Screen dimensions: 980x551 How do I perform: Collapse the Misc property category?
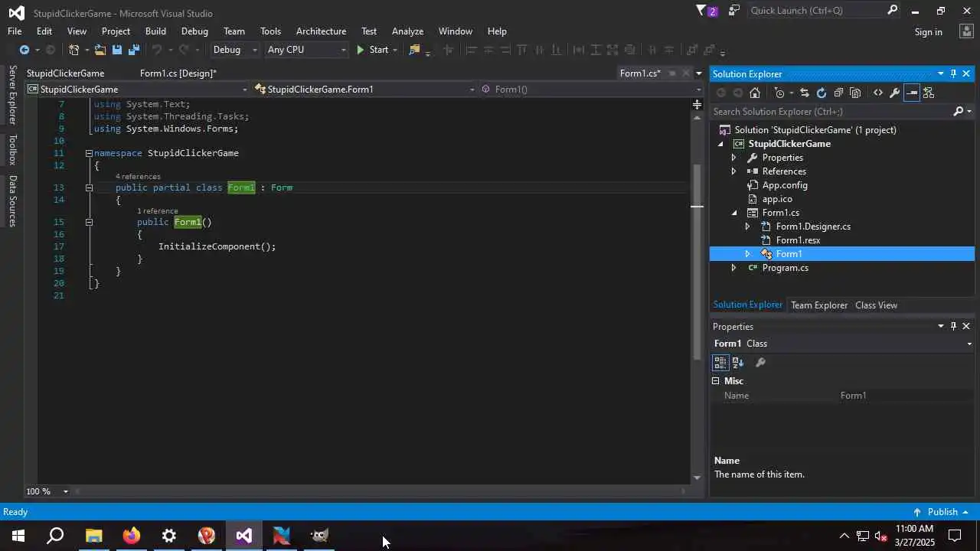click(716, 381)
